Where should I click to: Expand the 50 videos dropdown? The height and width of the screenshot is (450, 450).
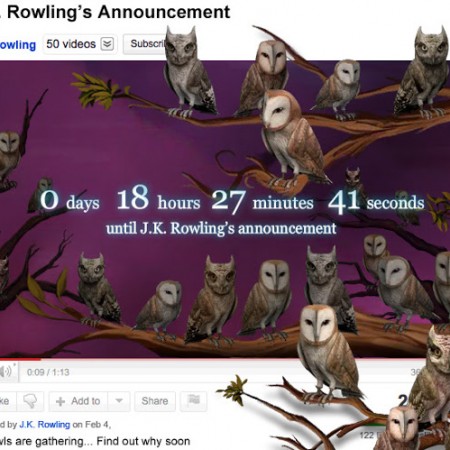tap(80, 44)
